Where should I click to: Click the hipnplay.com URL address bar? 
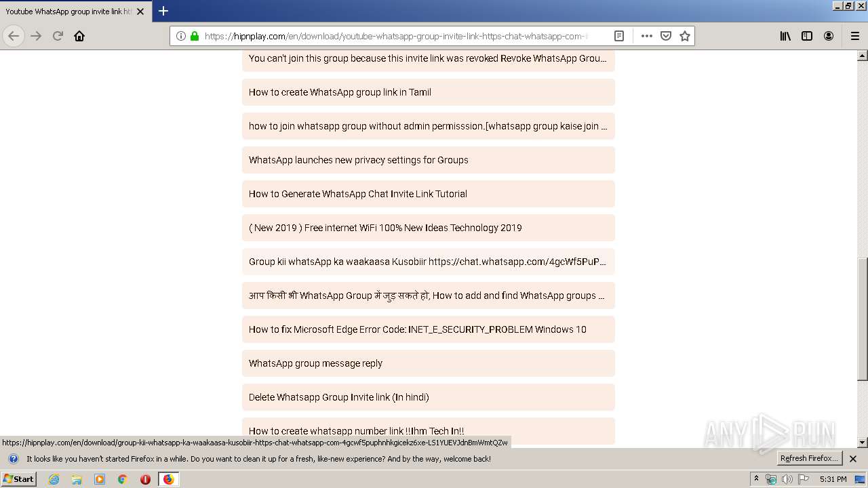coord(396,36)
